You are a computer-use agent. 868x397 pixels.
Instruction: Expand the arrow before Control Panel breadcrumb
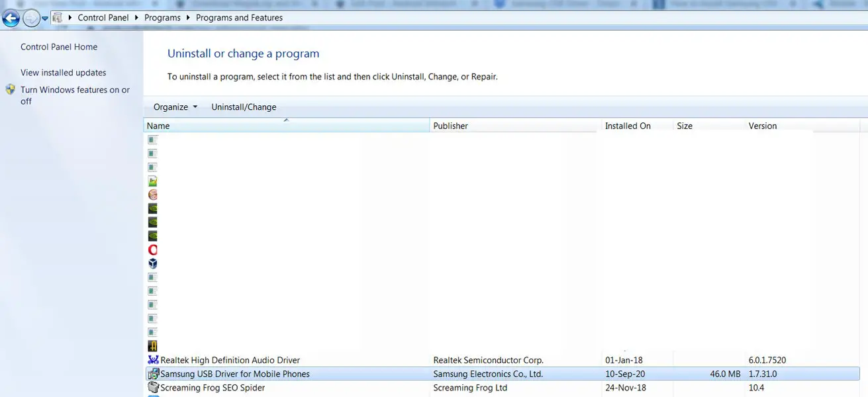coord(70,18)
